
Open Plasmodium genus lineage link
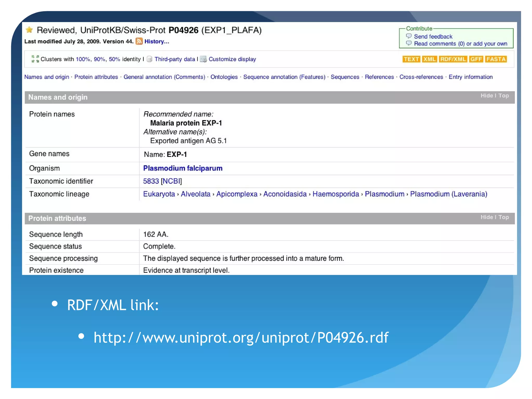tap(384, 194)
